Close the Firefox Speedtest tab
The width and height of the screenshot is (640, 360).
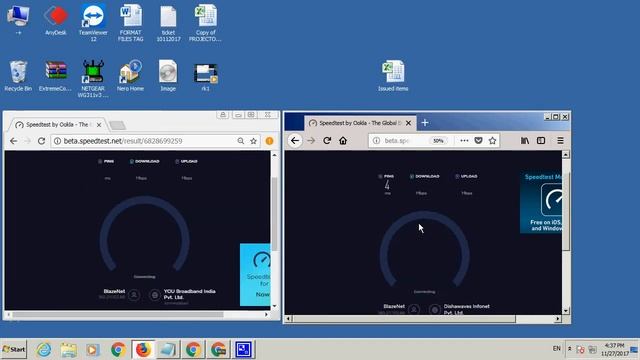coord(409,123)
